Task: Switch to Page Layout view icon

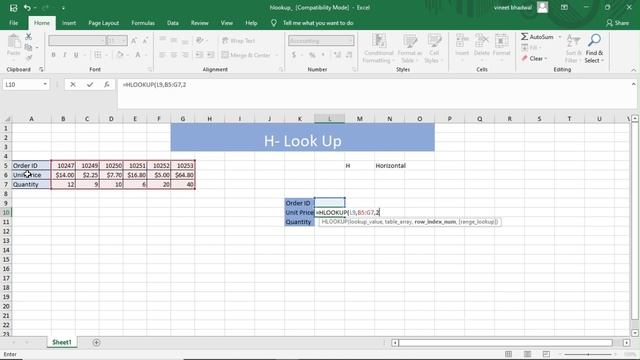Action: pos(527,354)
